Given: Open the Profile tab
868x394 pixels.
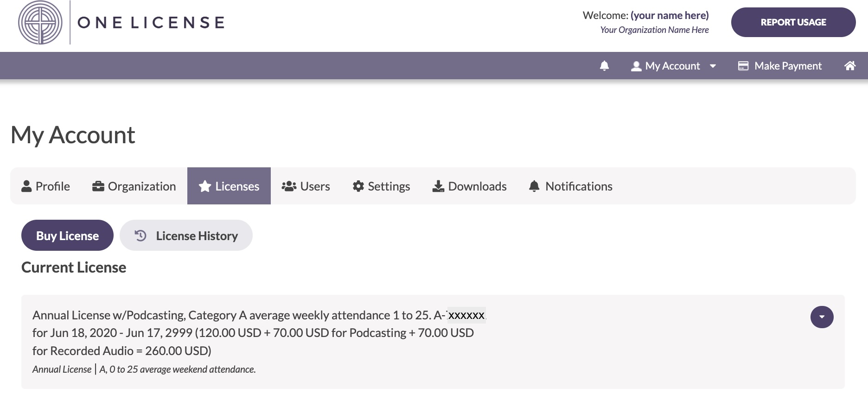Looking at the screenshot, I should 45,186.
